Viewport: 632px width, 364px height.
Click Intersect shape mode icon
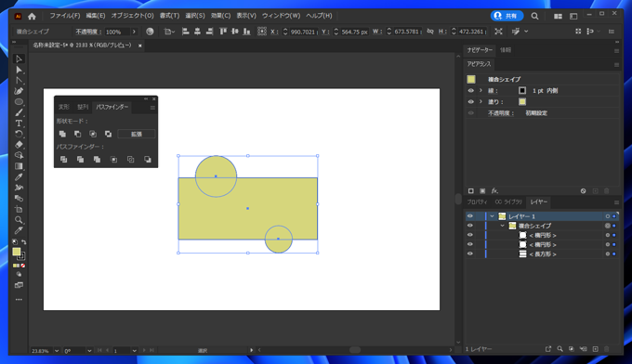[x=93, y=134]
